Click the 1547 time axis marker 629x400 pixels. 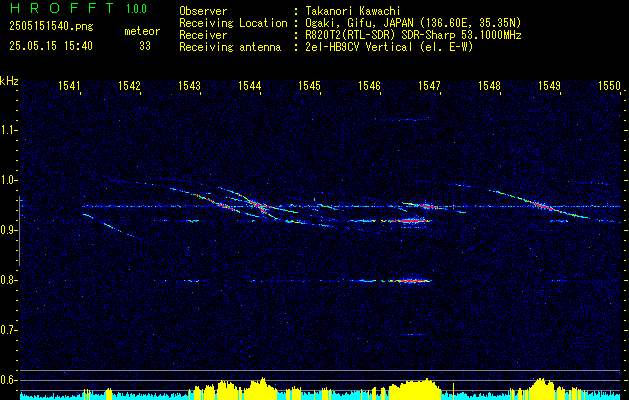coord(429,85)
